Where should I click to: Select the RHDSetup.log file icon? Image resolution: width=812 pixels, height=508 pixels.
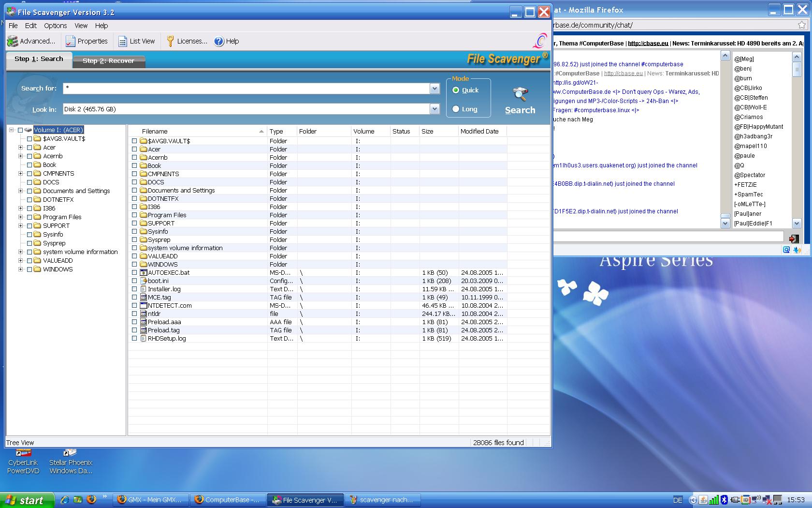click(x=144, y=339)
